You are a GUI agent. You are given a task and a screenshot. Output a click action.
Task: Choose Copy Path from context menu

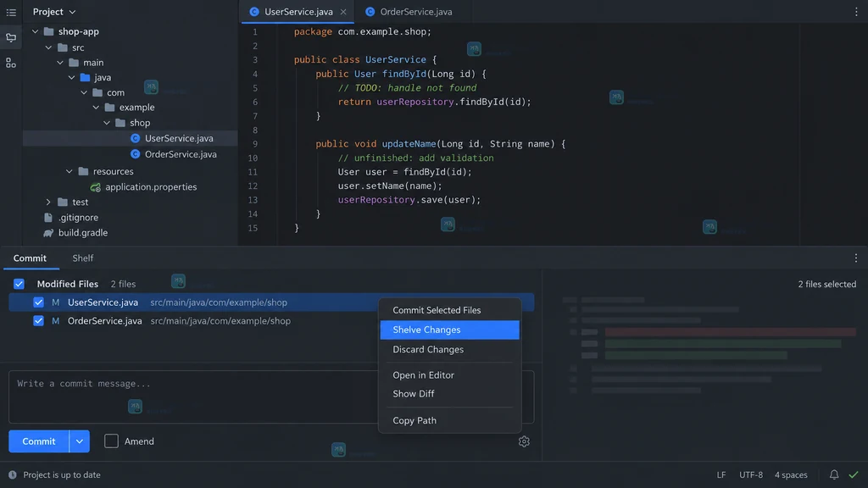pyautogui.click(x=449, y=420)
